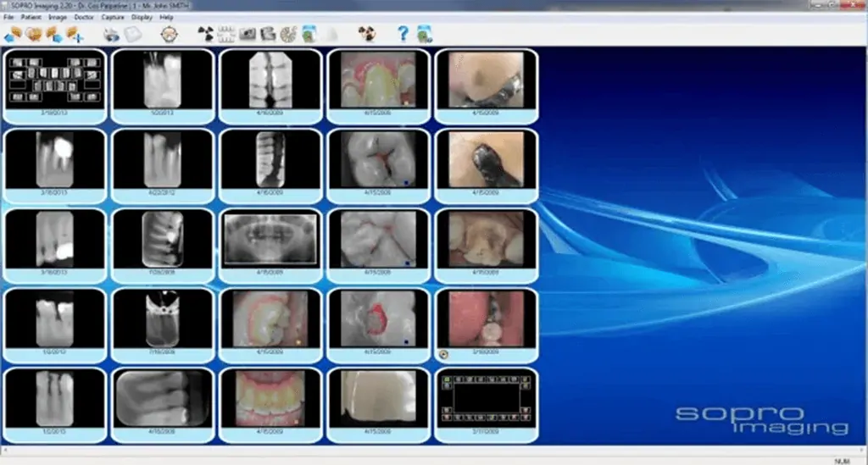The image size is (868, 465).
Task: Click the greyed-out square icon beside the printer
Action: tap(133, 35)
